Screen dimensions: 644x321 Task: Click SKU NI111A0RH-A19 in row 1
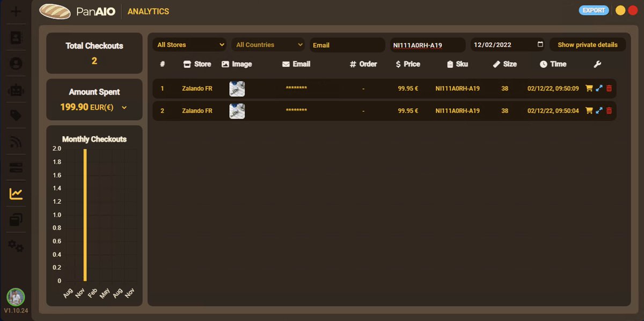click(x=457, y=88)
